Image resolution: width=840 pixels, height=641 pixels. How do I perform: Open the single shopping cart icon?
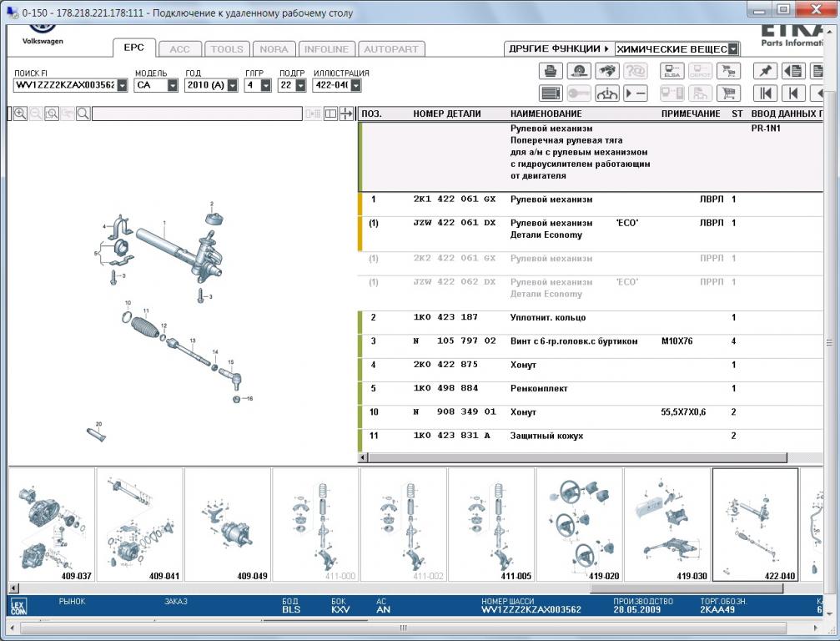click(728, 93)
